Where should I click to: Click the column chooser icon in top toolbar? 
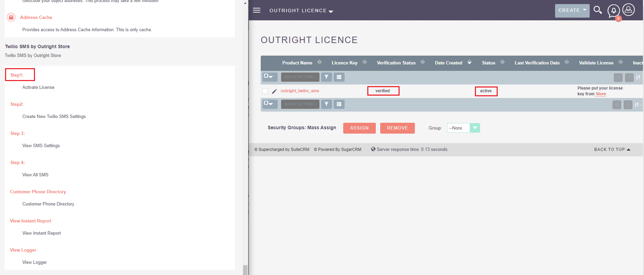pyautogui.click(x=339, y=77)
